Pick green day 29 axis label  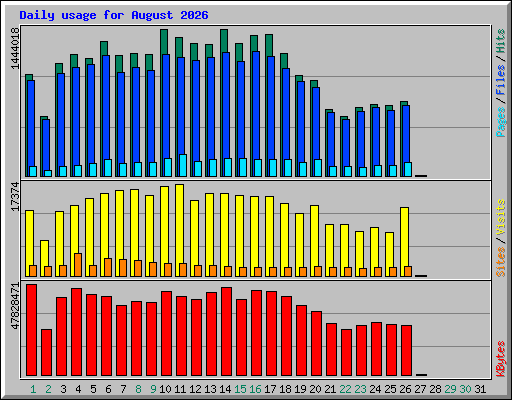pos(450,389)
